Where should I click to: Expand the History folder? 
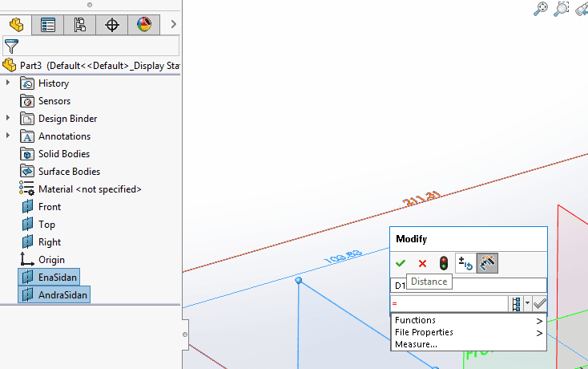tap(9, 83)
